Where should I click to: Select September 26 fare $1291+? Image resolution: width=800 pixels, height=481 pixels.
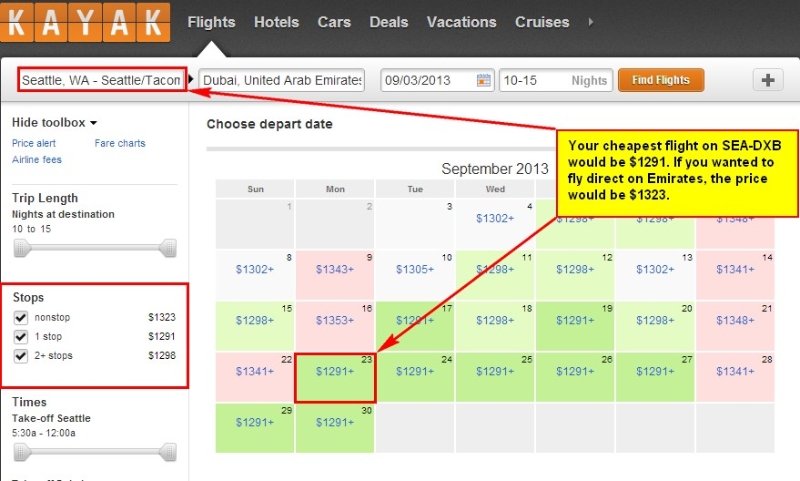(x=575, y=371)
